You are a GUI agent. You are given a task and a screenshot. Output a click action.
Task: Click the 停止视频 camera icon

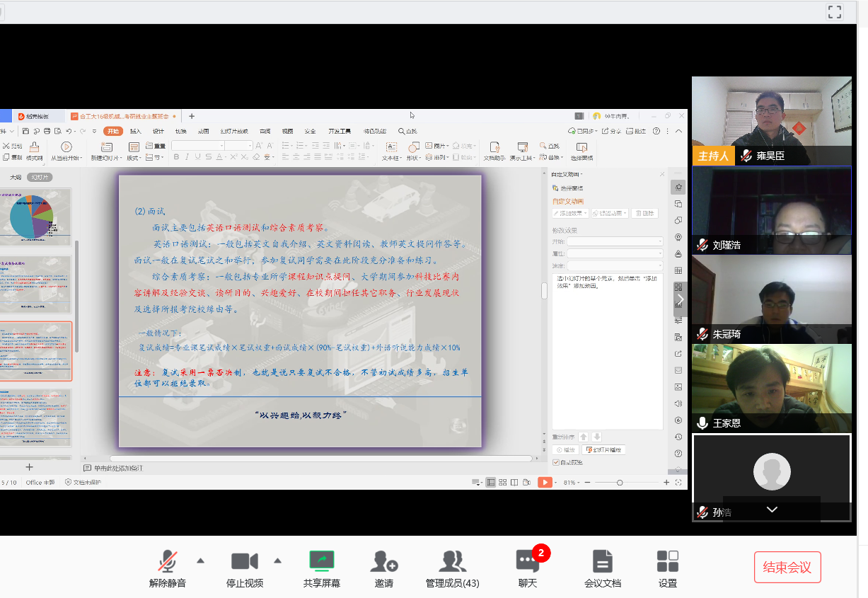coord(245,562)
